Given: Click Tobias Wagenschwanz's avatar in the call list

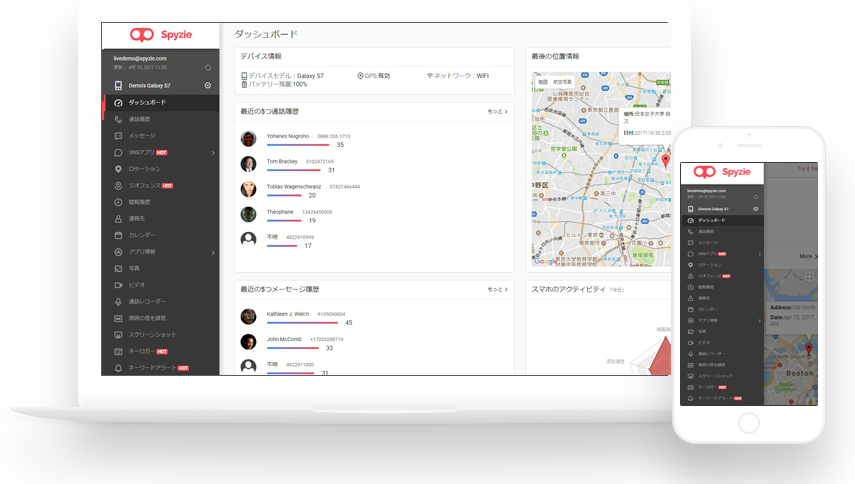Looking at the screenshot, I should 248,189.
